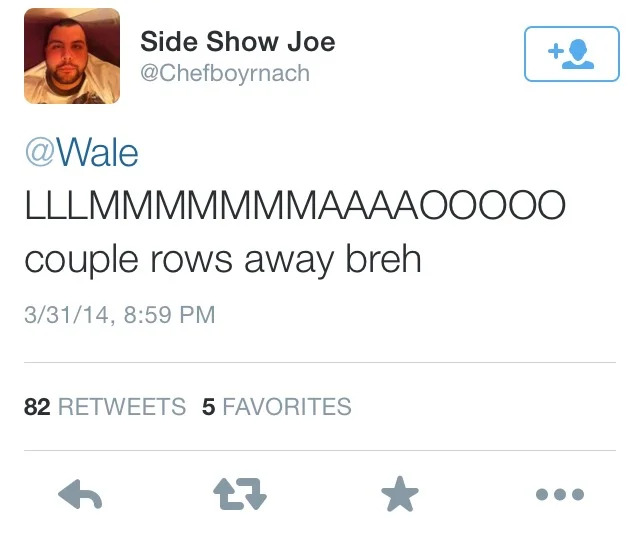Tap the 'couple rows away breh' line

(223, 260)
